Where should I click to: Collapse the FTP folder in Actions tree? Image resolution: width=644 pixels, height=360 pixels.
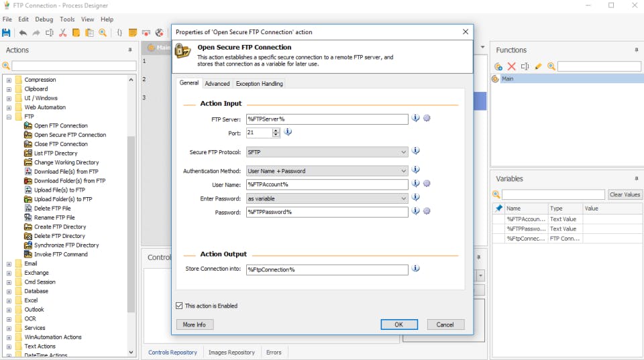point(9,117)
